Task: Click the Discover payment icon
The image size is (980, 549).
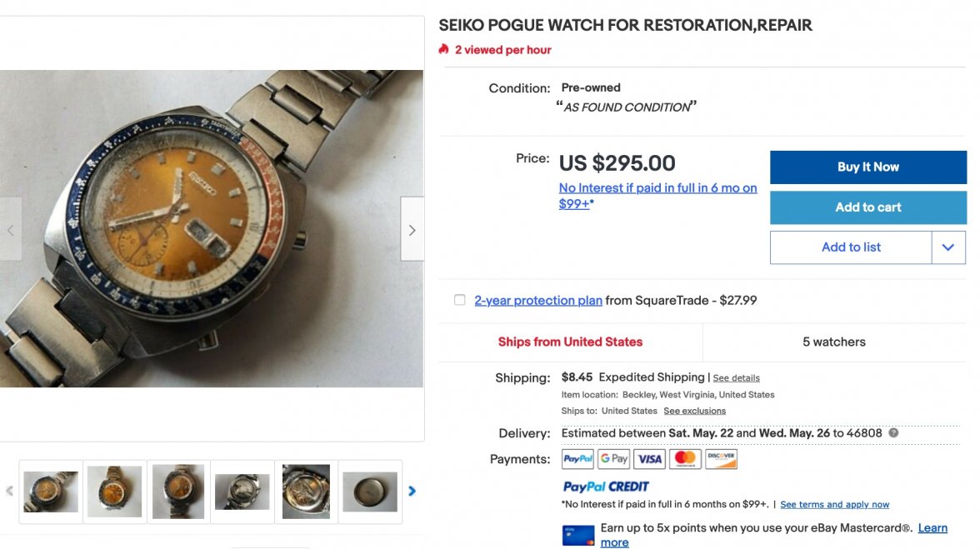Action: [x=720, y=458]
